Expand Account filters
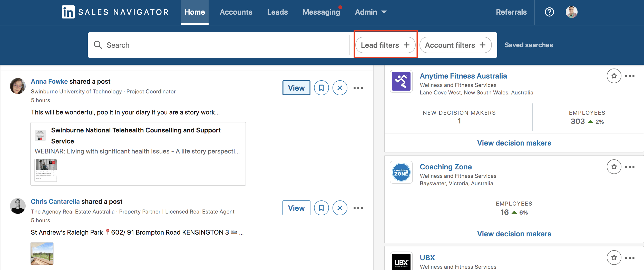The image size is (644, 270). [x=455, y=45]
